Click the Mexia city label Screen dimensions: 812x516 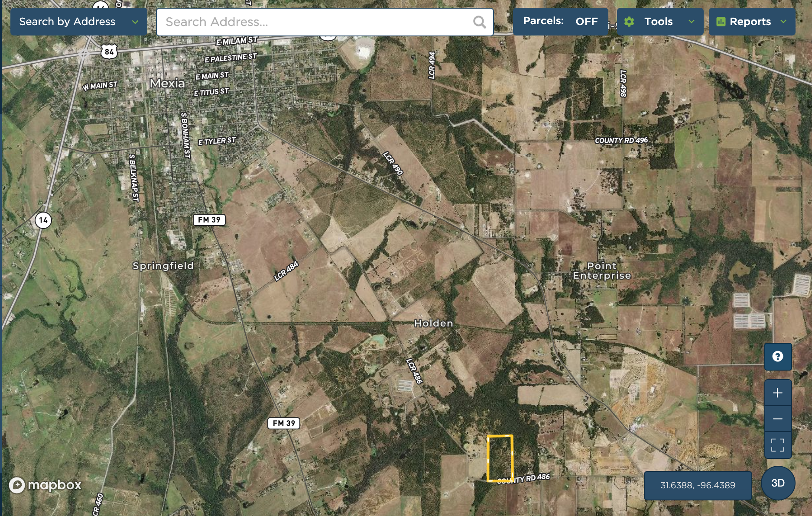tap(167, 83)
